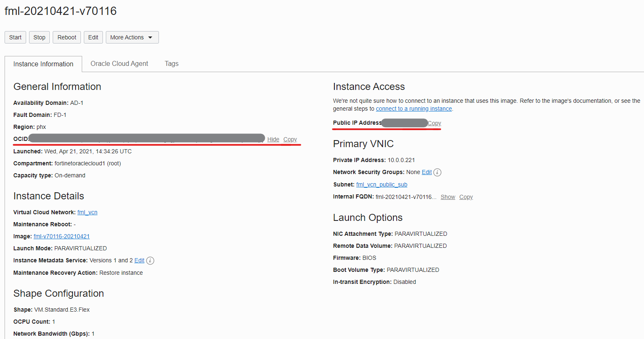Image resolution: width=644 pixels, height=339 pixels.
Task: Open the fml-v70116-20210421 image link
Action: pyautogui.click(x=61, y=236)
